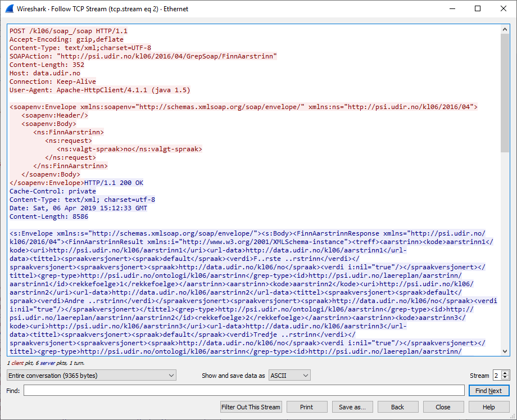Open the 'Show and save data as' ASCII dropdown

click(x=289, y=375)
